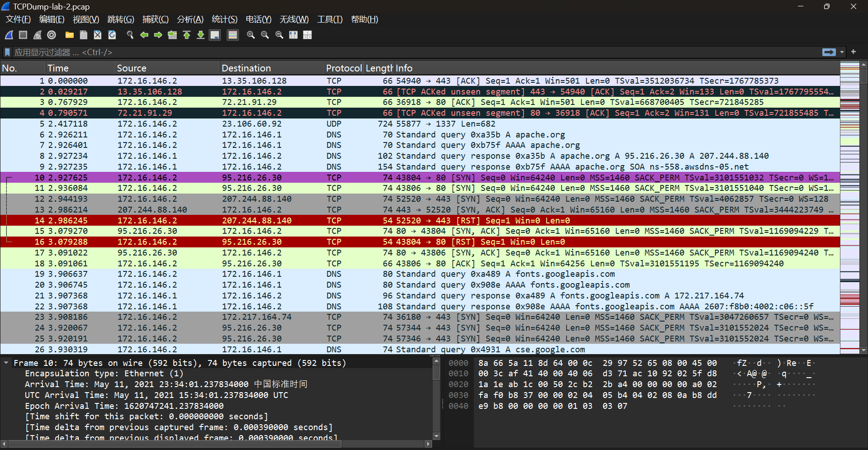868x450 pixels.
Task: Open the 工具(T) menu
Action: (330, 19)
